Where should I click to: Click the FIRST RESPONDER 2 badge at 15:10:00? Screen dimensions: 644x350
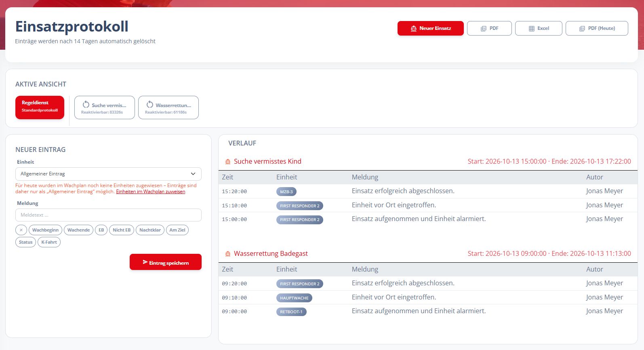300,206
